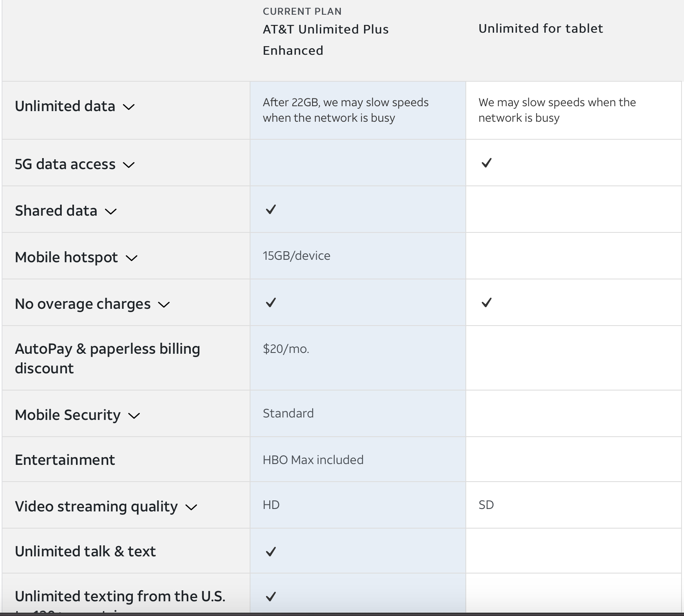Screen dimensions: 684x616
Task: Click the 15GB/device hotspot cell
Action: [296, 256]
